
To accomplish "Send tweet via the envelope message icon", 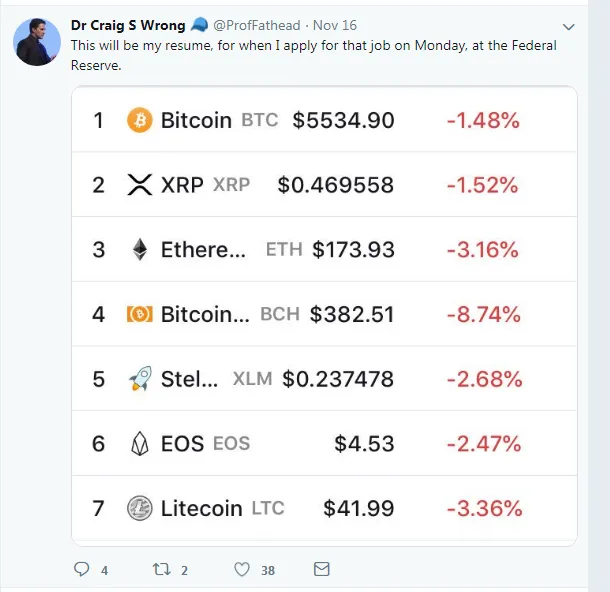I will coord(322,569).
